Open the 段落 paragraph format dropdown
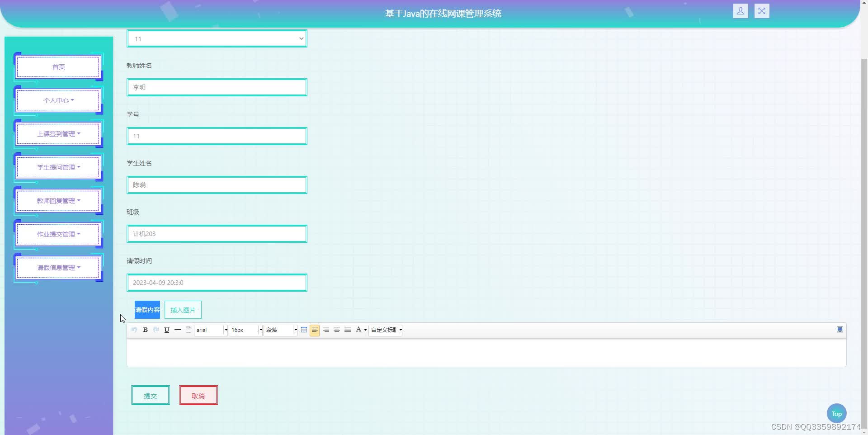Image resolution: width=868 pixels, height=435 pixels. tap(281, 330)
